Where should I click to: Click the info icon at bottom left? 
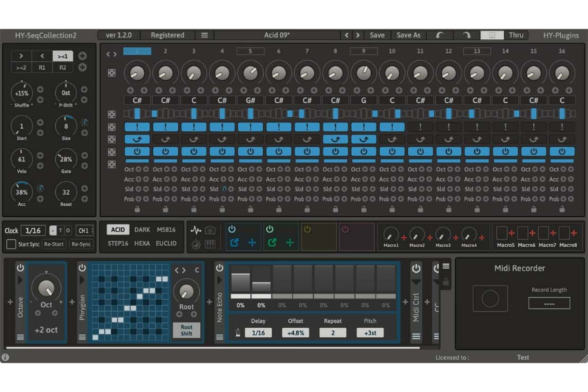pos(6,357)
